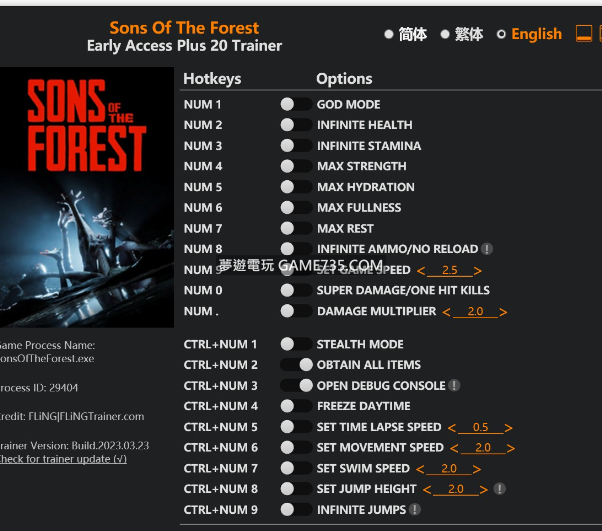Select English language radio button
Viewport: 602px width, 531px height.
pos(502,34)
